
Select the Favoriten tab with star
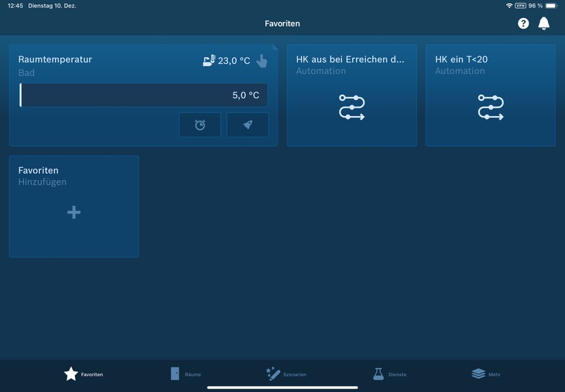click(x=83, y=373)
